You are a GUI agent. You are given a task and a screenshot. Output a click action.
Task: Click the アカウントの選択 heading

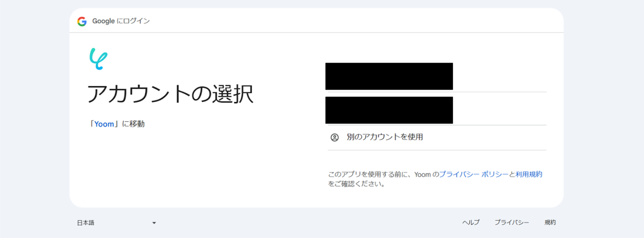170,94
